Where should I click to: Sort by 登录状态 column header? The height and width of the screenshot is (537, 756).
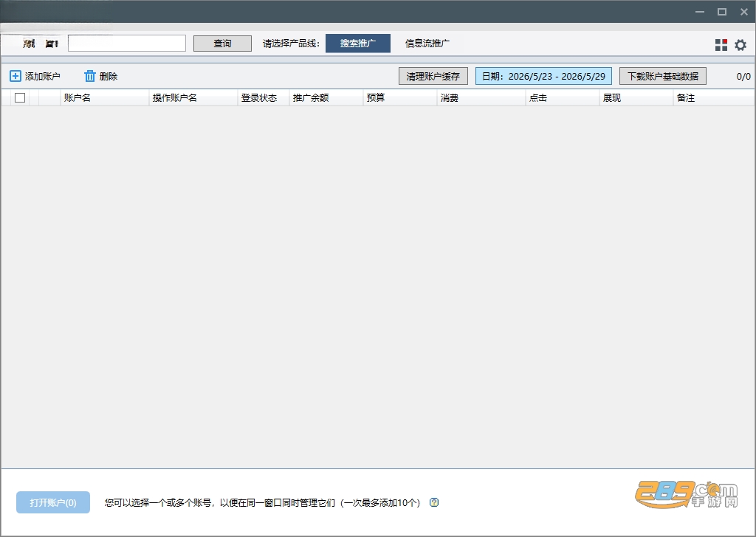coord(264,98)
